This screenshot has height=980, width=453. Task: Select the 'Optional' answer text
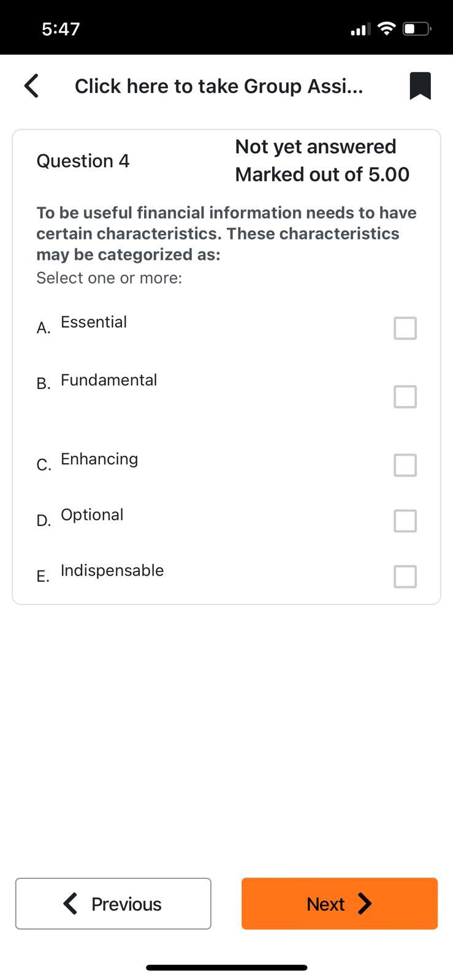pyautogui.click(x=92, y=515)
